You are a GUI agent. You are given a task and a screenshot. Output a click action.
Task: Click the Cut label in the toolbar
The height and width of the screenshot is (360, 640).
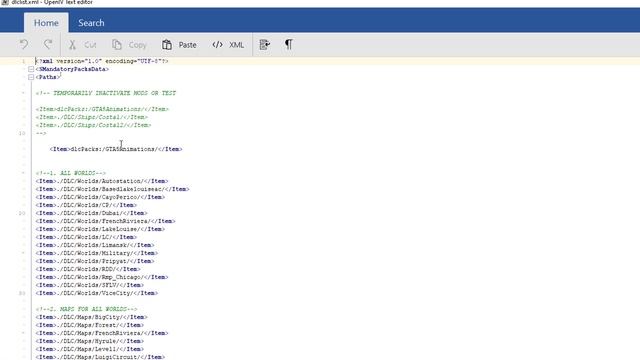coord(90,45)
